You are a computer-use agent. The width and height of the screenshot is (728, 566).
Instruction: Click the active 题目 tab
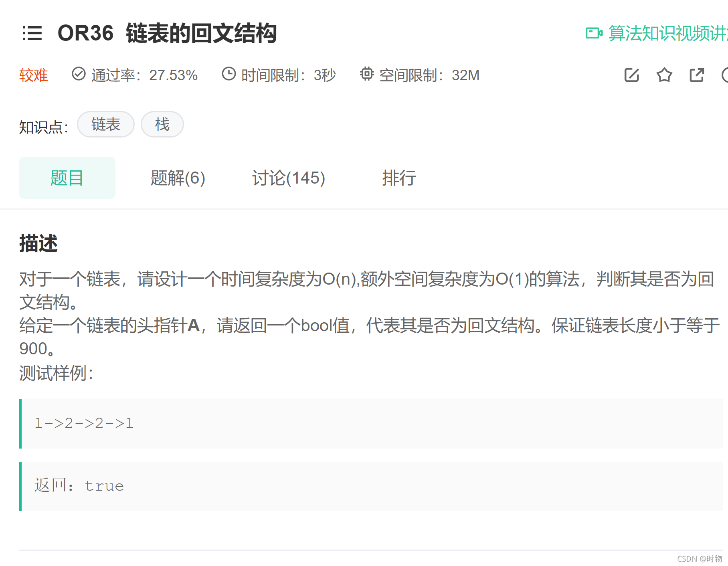67,178
